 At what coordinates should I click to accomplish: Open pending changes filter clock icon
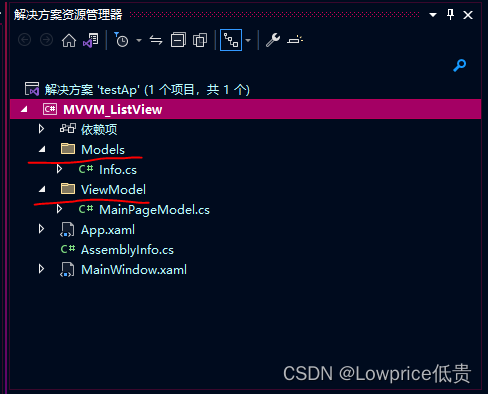coord(121,40)
